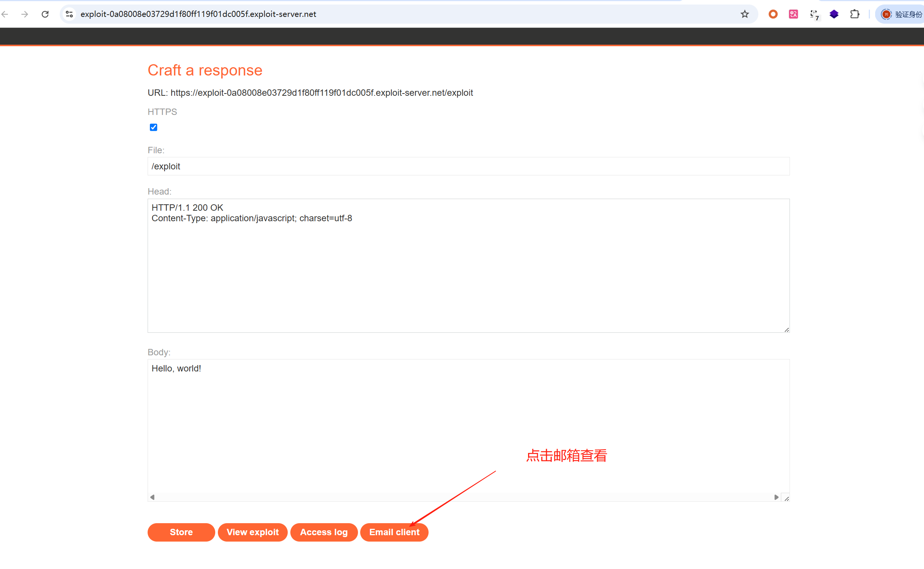This screenshot has height=569, width=924.
Task: Click the Body scrollbar right arrow
Action: coord(776,497)
